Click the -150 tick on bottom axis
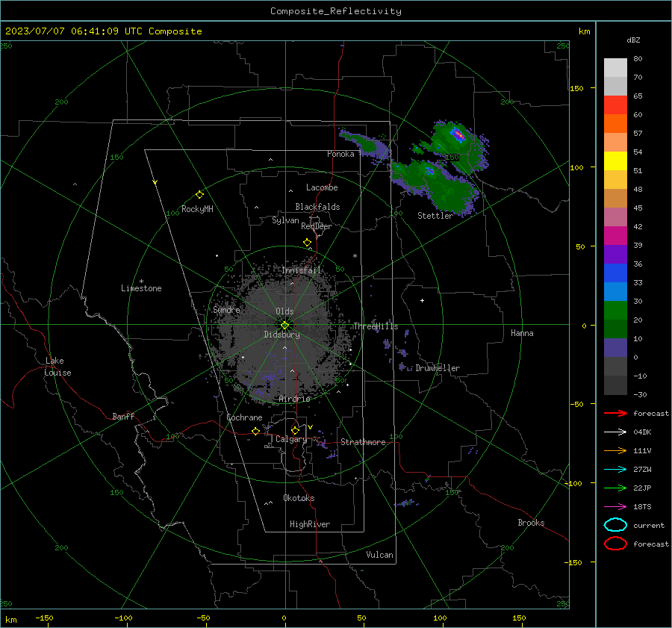672x628 pixels. [44, 618]
